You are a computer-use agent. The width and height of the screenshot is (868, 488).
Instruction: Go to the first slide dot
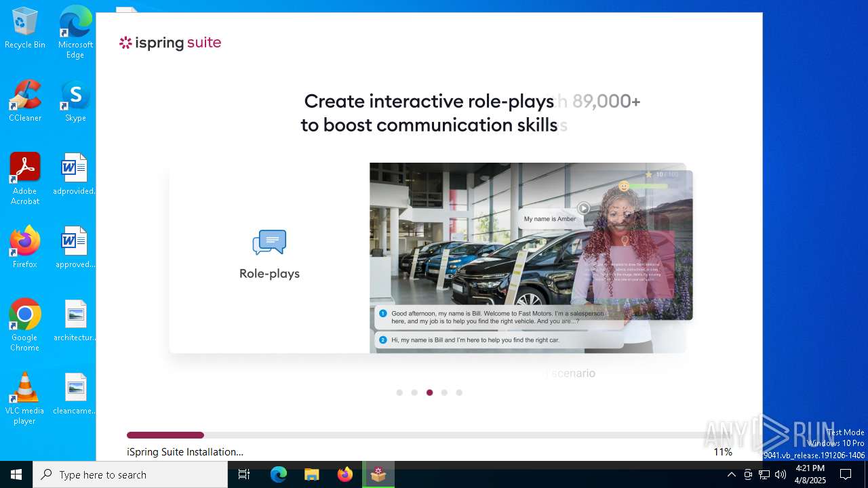click(399, 392)
